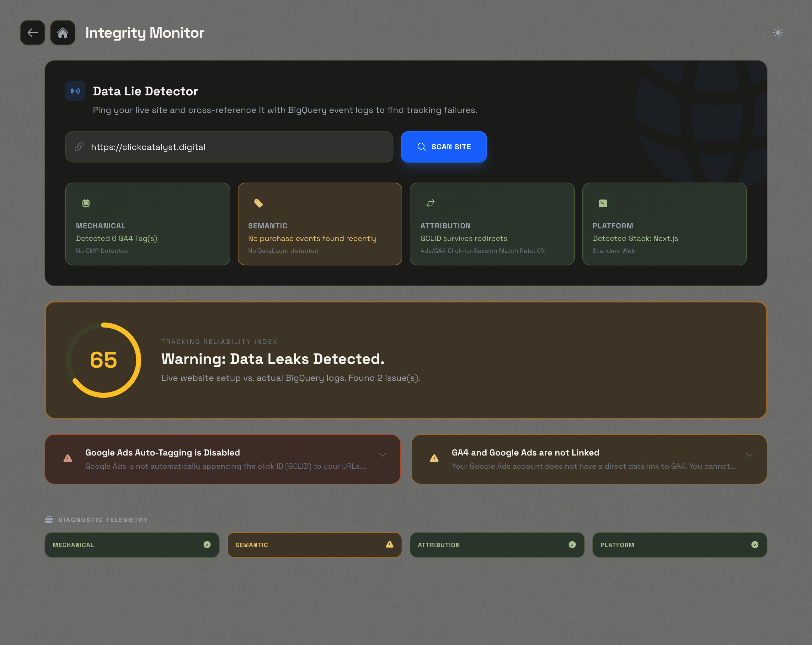
Task: Click red warning icon on Auto-Tagging alert
Action: click(x=68, y=459)
